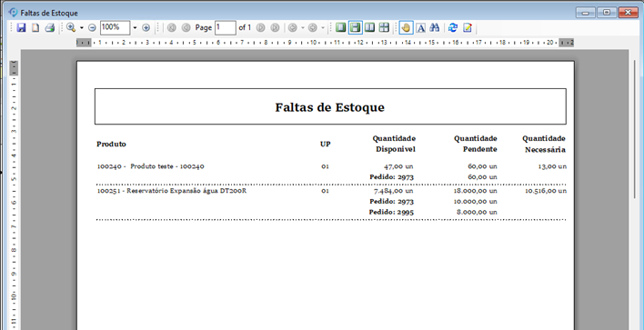Click product row 100251 Reservatório Expansão

172,190
